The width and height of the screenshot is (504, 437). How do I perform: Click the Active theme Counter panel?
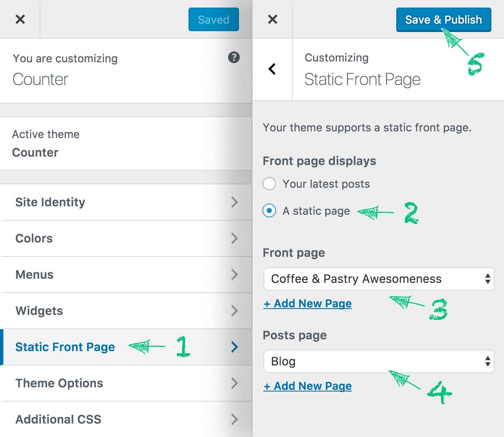point(126,144)
